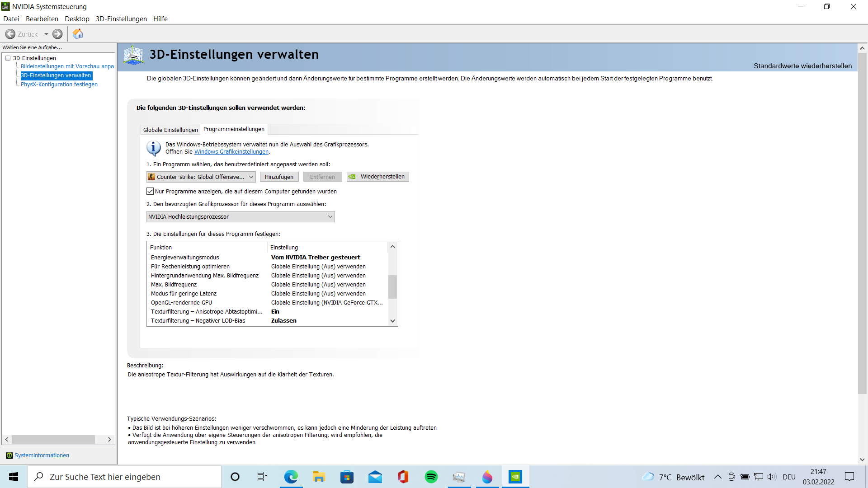The width and height of the screenshot is (868, 488).
Task: Click the home icon in the toolbar
Action: pos(78,34)
